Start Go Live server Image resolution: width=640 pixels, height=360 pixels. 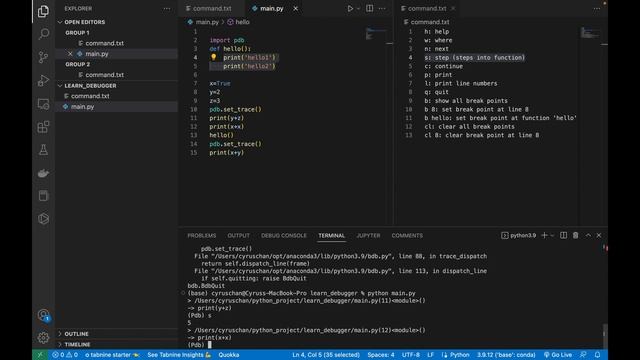click(558, 355)
